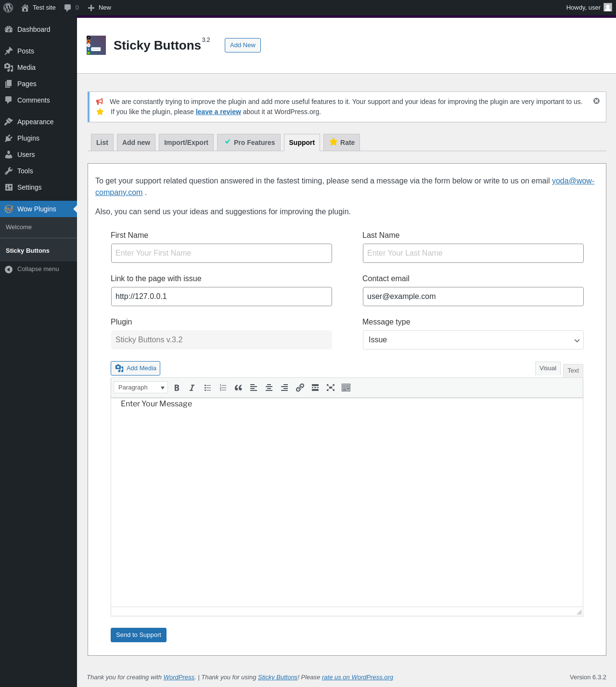Collapse the admin sidebar menu
The image size is (616, 687).
[38, 269]
